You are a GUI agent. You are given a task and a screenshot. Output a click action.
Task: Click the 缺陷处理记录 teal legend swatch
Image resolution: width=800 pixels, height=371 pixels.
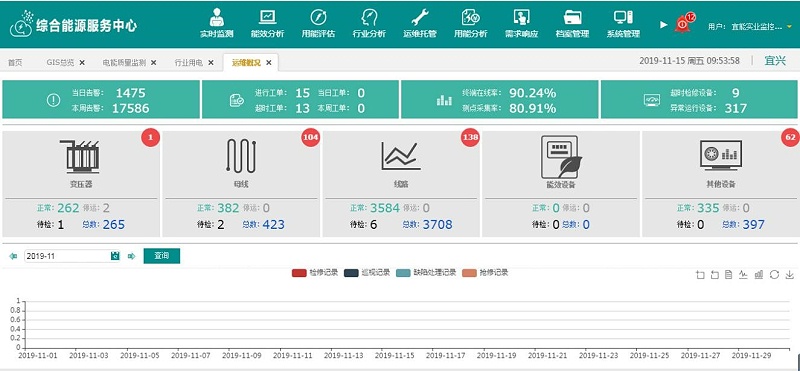[403, 273]
